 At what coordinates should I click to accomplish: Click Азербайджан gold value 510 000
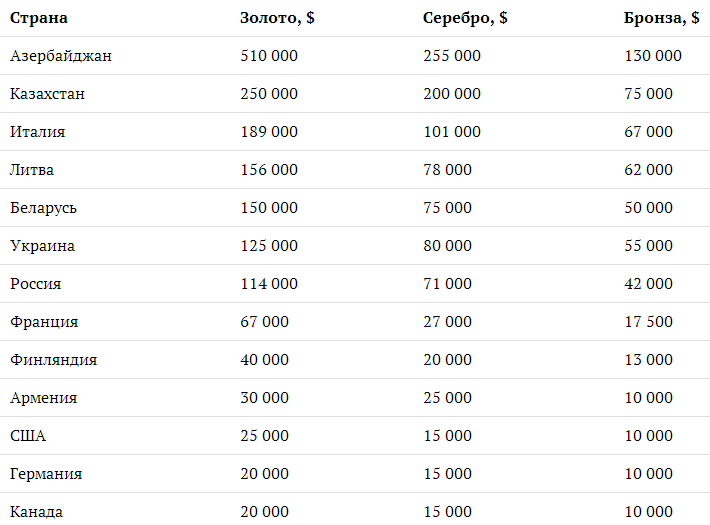tap(269, 56)
